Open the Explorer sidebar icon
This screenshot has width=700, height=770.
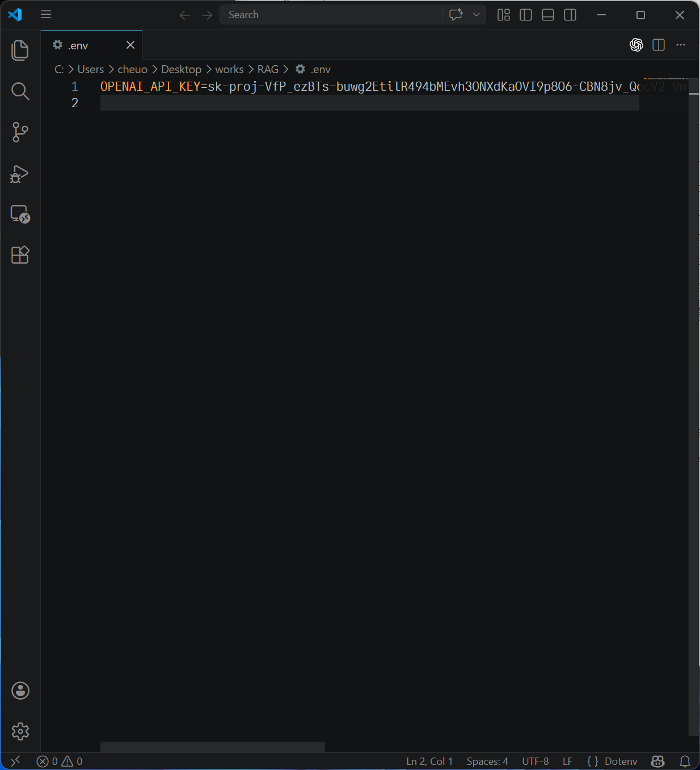point(20,50)
